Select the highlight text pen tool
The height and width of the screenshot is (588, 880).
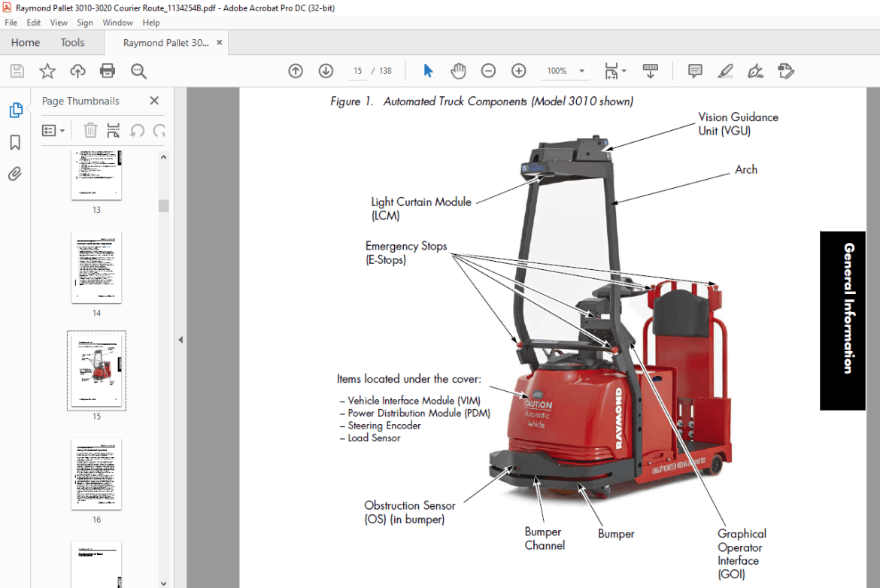click(725, 71)
